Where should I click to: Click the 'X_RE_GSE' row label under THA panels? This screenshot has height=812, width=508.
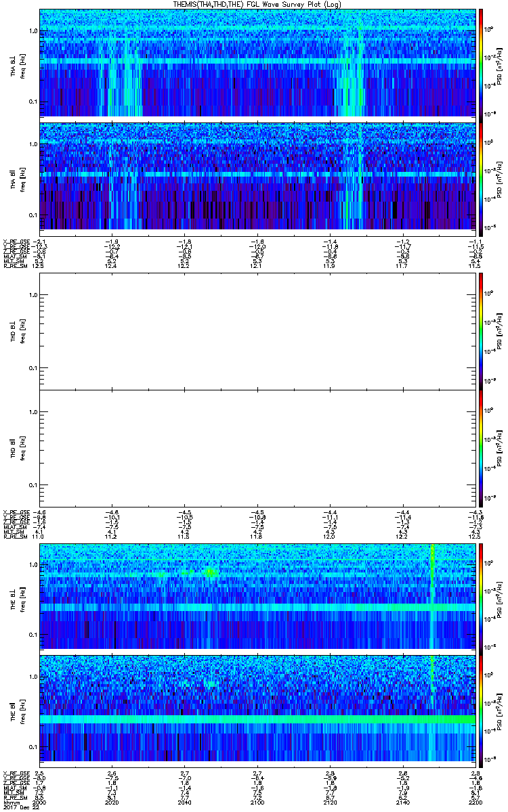pos(17,242)
